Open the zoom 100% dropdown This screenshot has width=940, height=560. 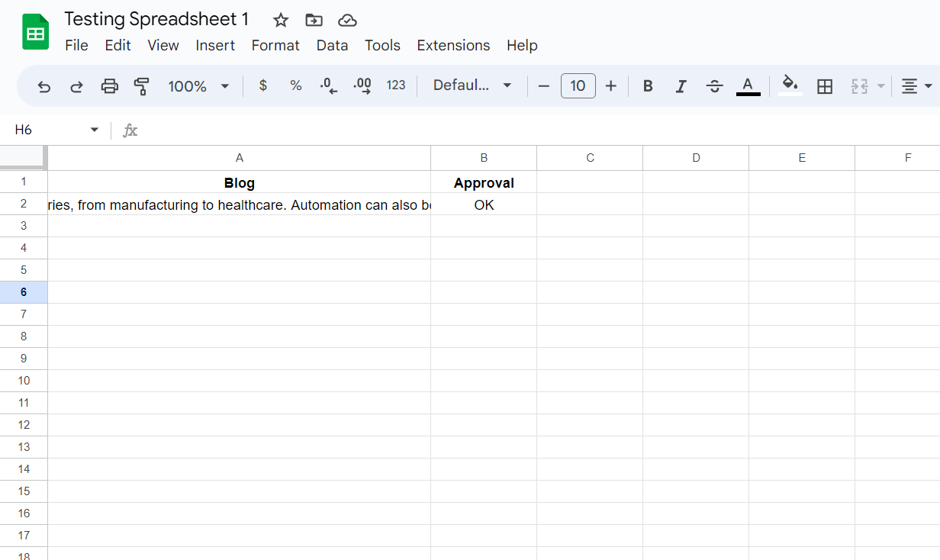click(198, 86)
